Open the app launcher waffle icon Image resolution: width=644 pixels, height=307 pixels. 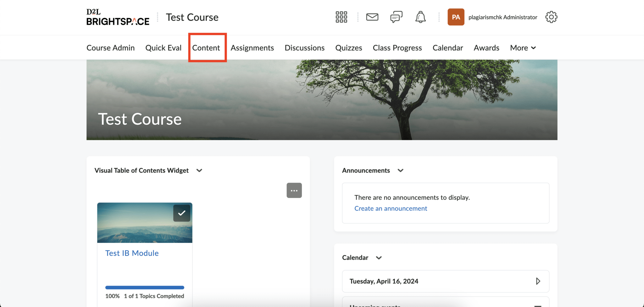point(341,17)
